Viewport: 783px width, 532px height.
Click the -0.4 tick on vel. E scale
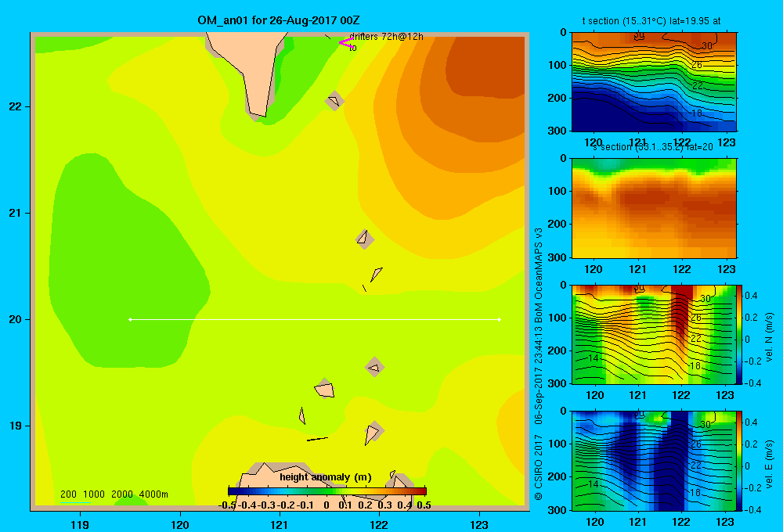tap(752, 509)
